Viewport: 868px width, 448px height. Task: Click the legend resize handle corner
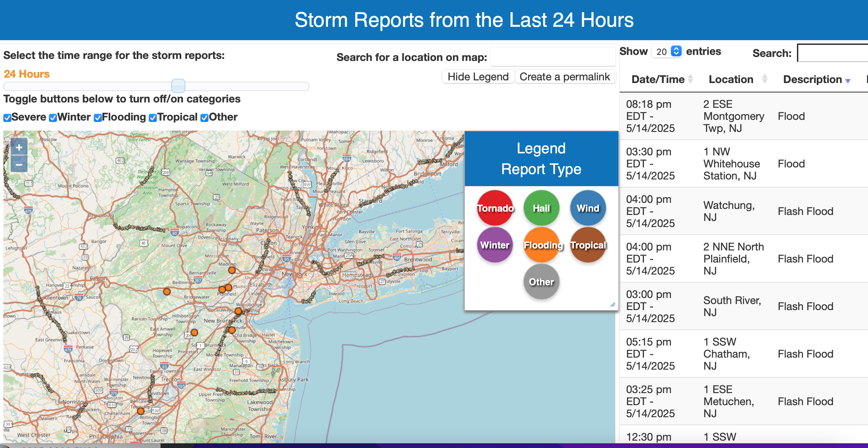[x=612, y=304]
